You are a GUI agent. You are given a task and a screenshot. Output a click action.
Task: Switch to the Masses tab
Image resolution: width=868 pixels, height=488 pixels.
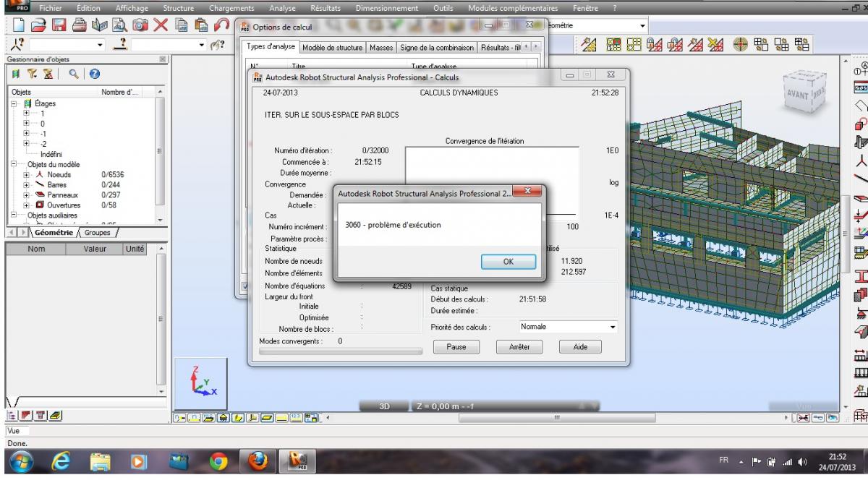pos(381,48)
